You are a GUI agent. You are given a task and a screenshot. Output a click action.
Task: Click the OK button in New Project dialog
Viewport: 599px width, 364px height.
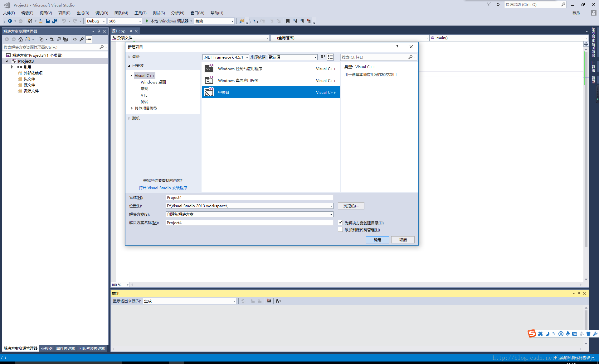pyautogui.click(x=377, y=240)
